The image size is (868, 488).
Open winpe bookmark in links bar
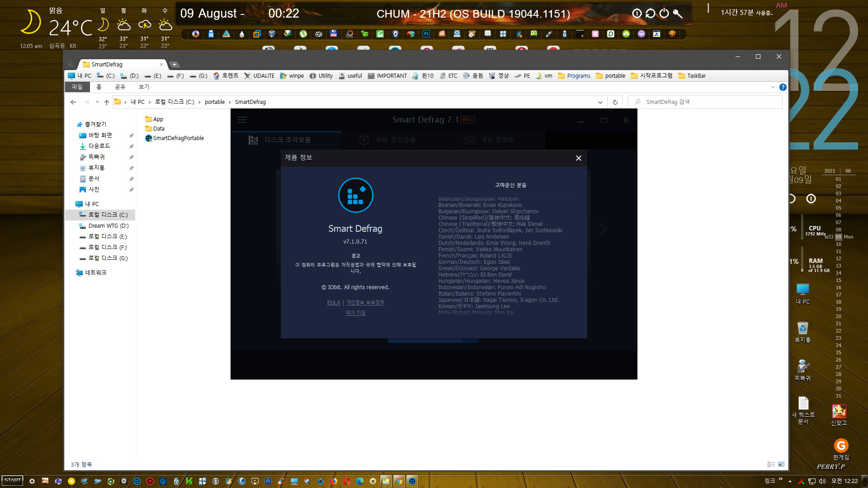click(x=292, y=76)
